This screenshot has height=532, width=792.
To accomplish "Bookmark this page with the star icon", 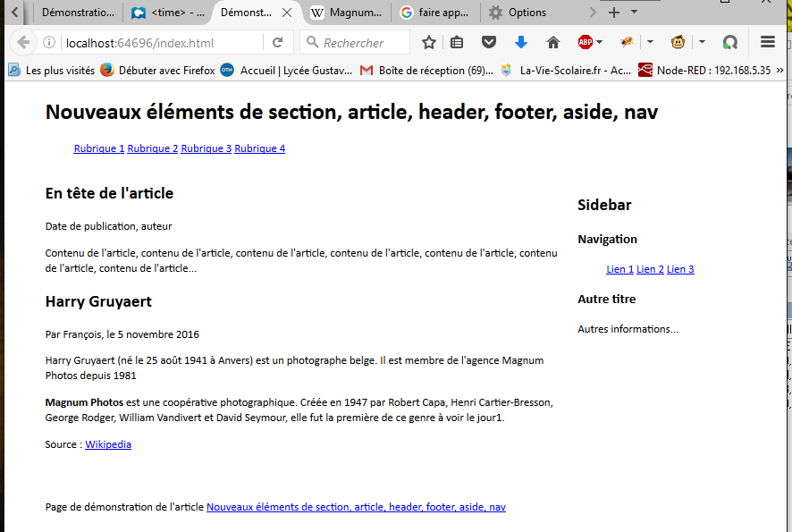I will point(429,42).
